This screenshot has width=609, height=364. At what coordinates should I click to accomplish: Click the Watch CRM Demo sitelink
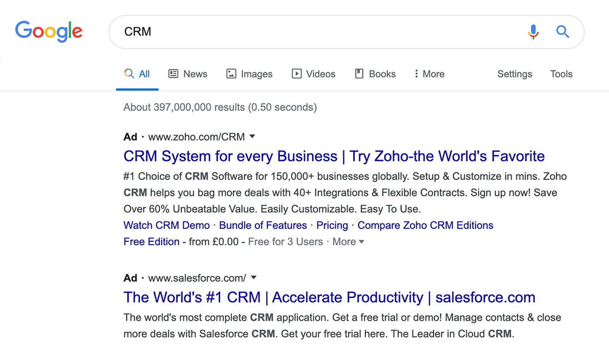166,225
